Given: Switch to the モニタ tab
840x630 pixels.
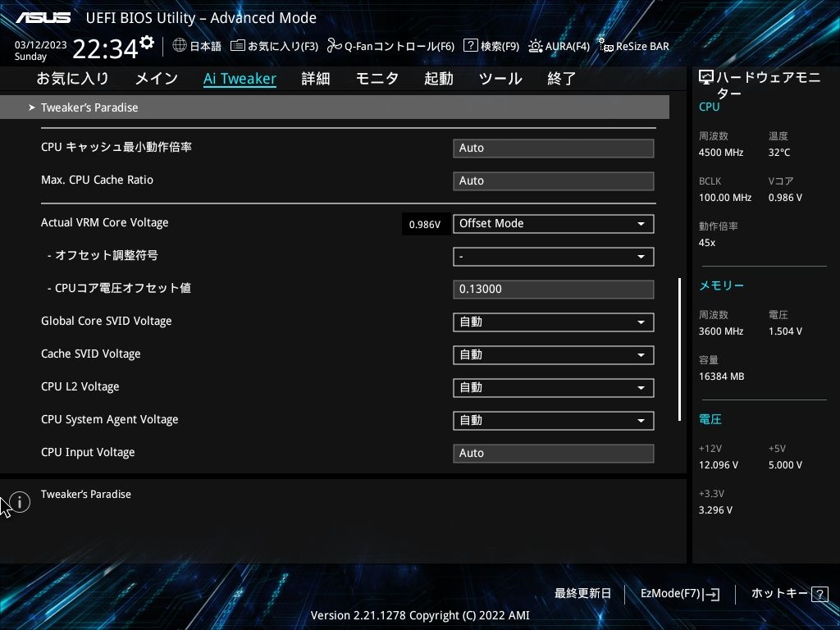Looking at the screenshot, I should 377,79.
